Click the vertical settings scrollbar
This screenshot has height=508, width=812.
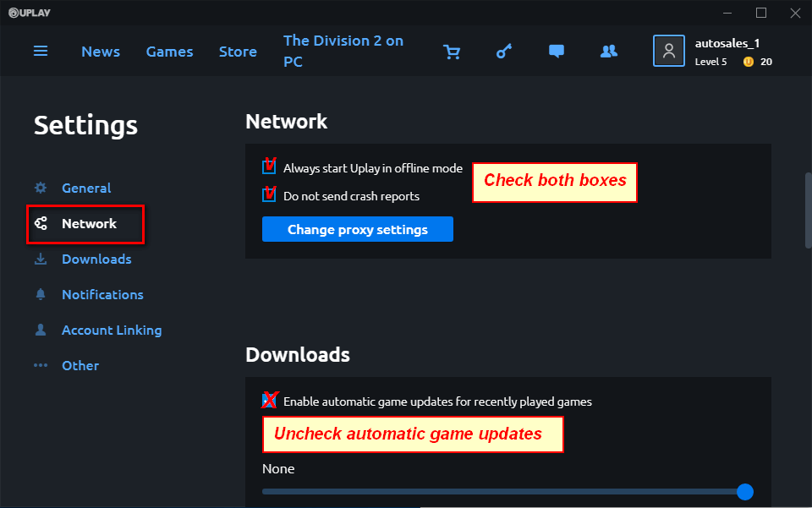808,210
